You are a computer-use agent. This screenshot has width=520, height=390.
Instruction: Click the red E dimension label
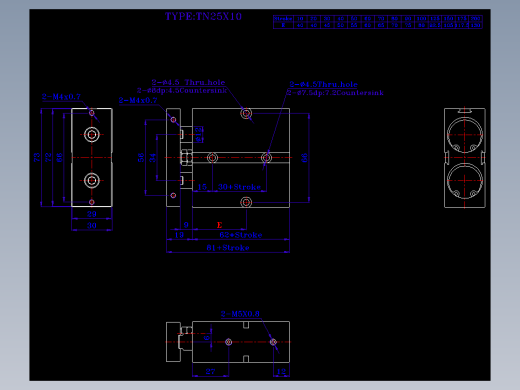(x=219, y=225)
